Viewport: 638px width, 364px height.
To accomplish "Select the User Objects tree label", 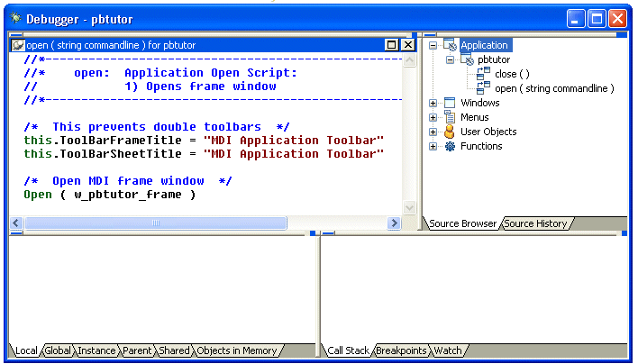I will [x=488, y=132].
